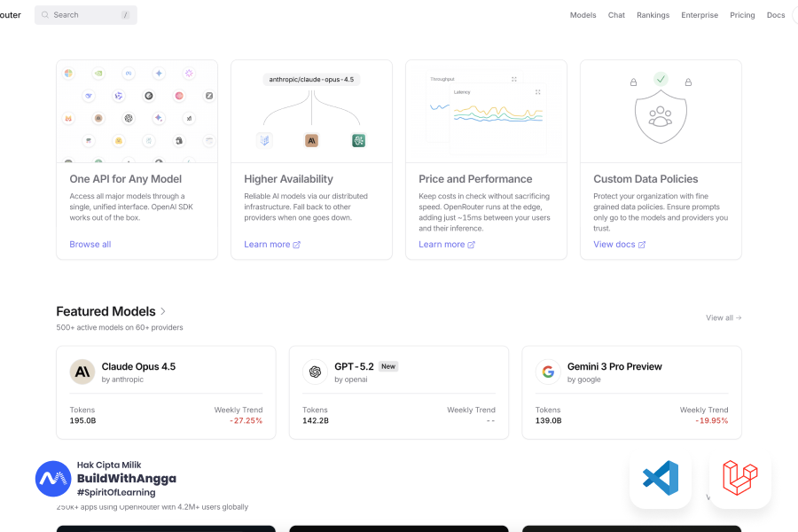Click the Visual Studio Code icon
798x532 pixels.
pyautogui.click(x=661, y=478)
